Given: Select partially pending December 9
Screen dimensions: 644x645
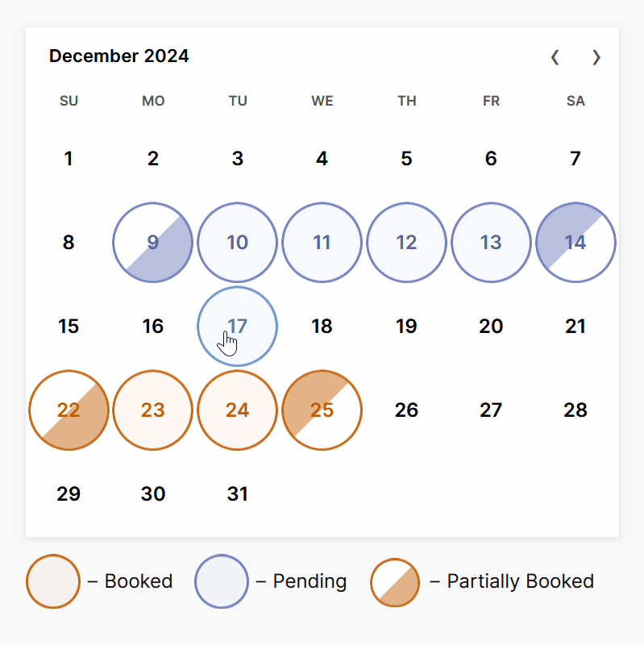Looking at the screenshot, I should [x=153, y=243].
